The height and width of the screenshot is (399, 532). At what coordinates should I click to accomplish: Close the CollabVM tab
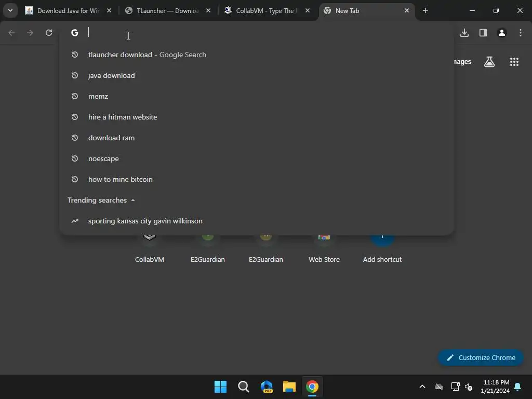pyautogui.click(x=308, y=10)
